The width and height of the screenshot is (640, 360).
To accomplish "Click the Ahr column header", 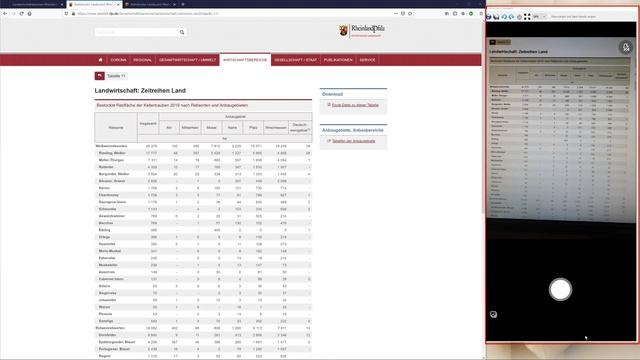I will [x=169, y=127].
